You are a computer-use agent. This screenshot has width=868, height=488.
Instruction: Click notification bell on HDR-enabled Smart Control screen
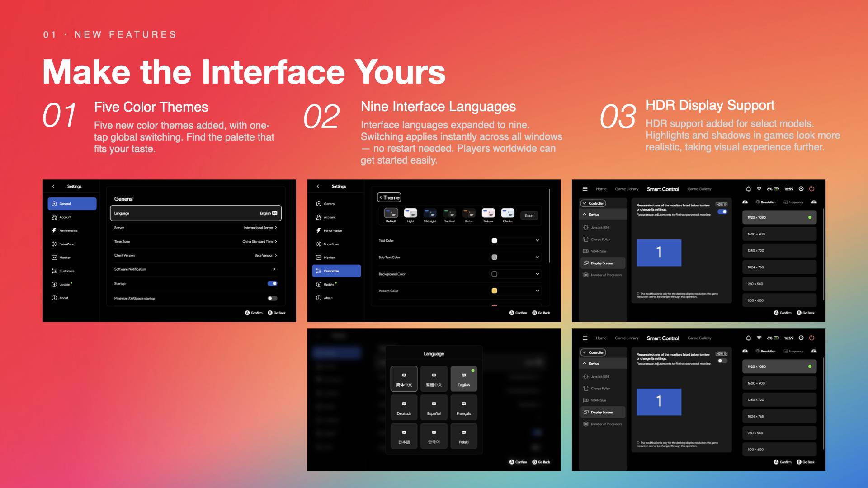click(748, 189)
